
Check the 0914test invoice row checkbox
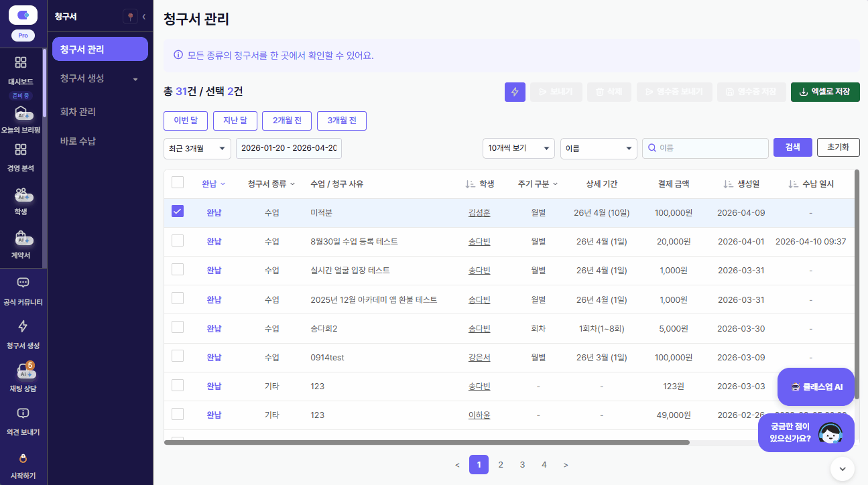click(178, 356)
